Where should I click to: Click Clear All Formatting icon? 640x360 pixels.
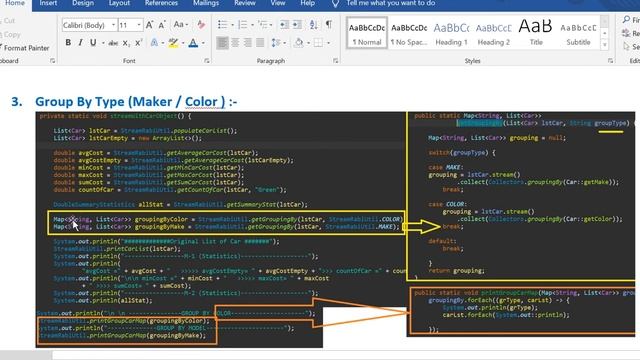pyautogui.click(x=201, y=24)
